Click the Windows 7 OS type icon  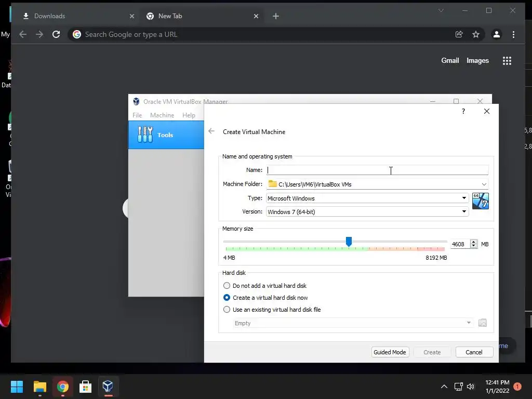click(x=481, y=201)
